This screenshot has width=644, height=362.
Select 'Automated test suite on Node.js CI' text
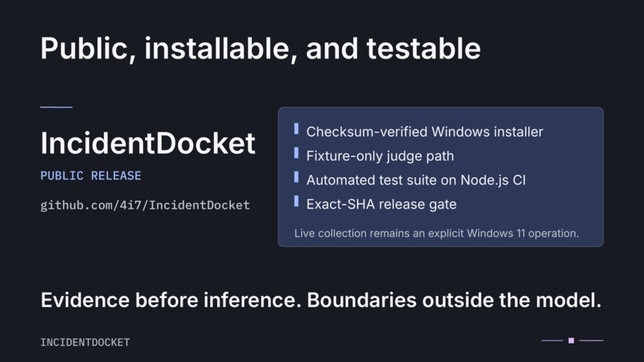tap(416, 180)
